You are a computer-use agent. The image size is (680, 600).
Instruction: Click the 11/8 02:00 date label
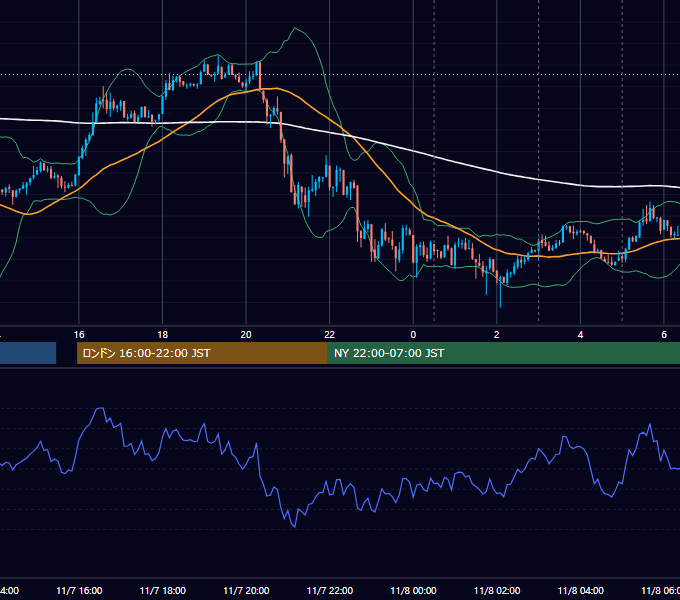[x=497, y=590]
